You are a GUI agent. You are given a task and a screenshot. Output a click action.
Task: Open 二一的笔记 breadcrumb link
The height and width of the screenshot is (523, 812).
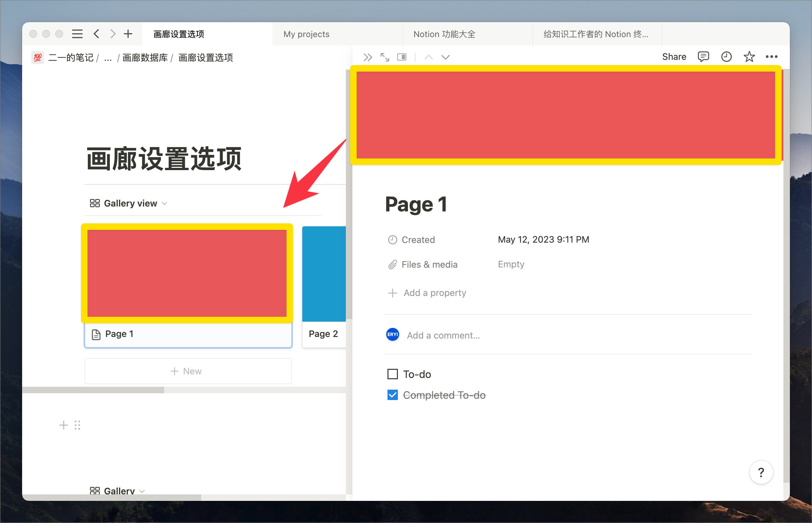coord(71,58)
